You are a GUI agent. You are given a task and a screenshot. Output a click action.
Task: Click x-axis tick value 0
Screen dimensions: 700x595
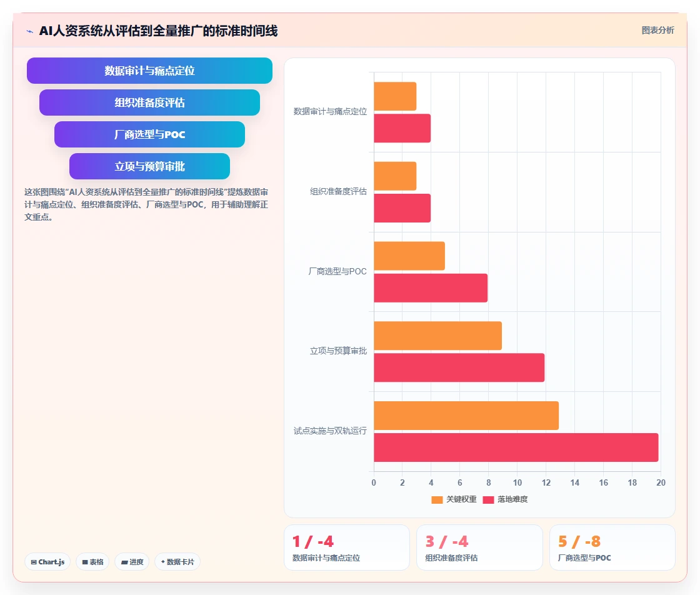(374, 483)
